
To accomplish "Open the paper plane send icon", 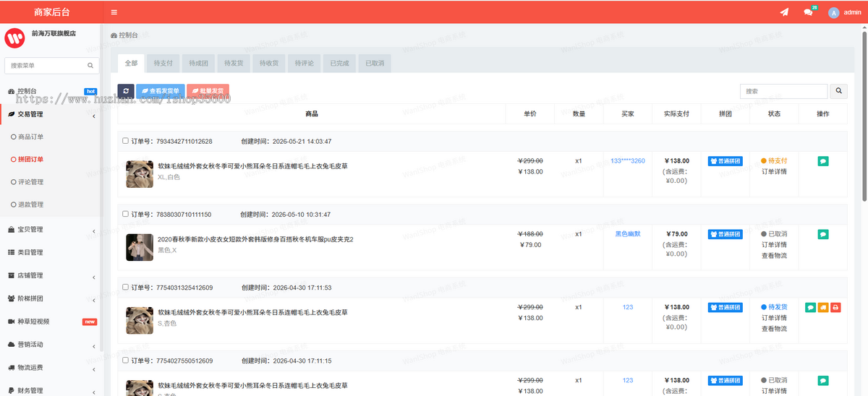I will pyautogui.click(x=784, y=12).
